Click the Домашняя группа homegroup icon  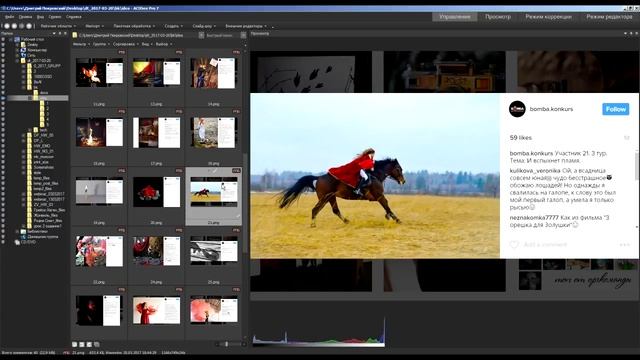coord(23,237)
